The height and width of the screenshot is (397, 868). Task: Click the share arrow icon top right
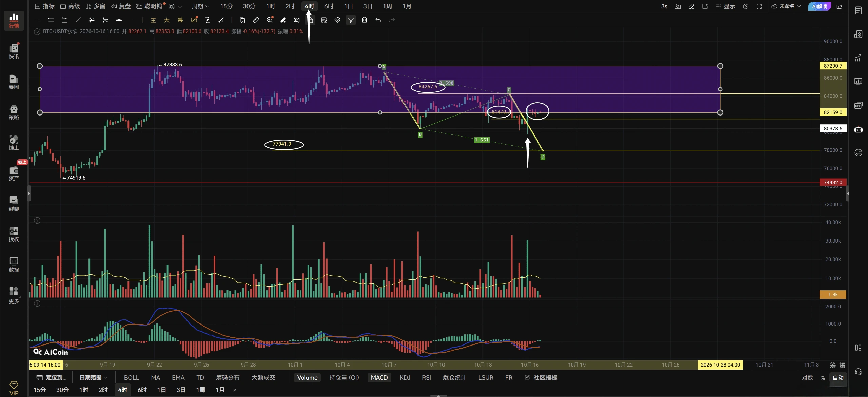(x=840, y=6)
